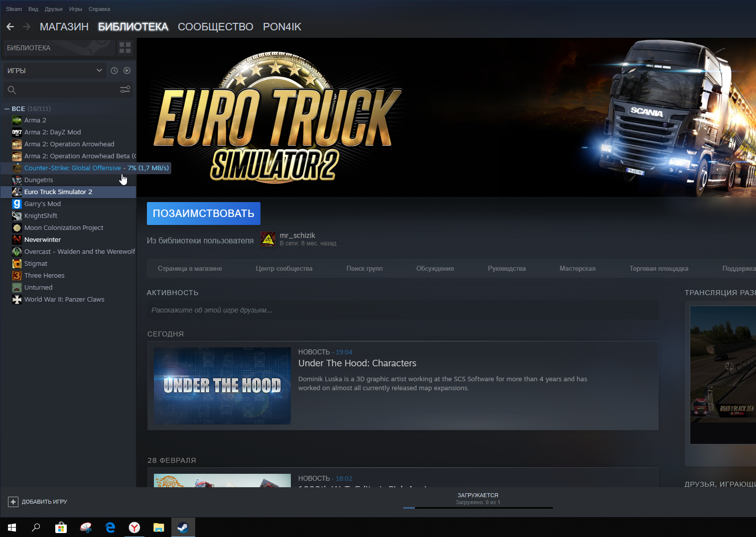Image resolution: width=756 pixels, height=537 pixels.
Task: Click the ЗАГРУЖАЕТСЯ downloads status
Action: point(478,495)
